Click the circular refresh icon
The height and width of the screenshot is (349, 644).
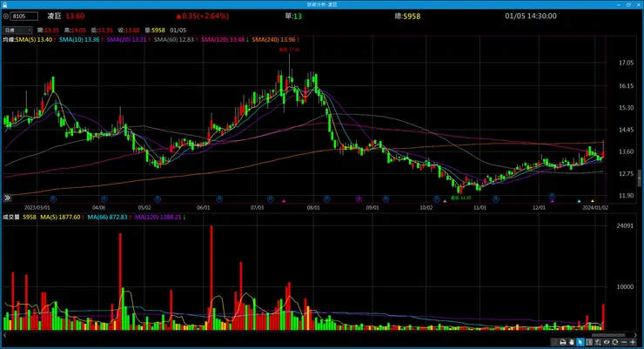614,342
